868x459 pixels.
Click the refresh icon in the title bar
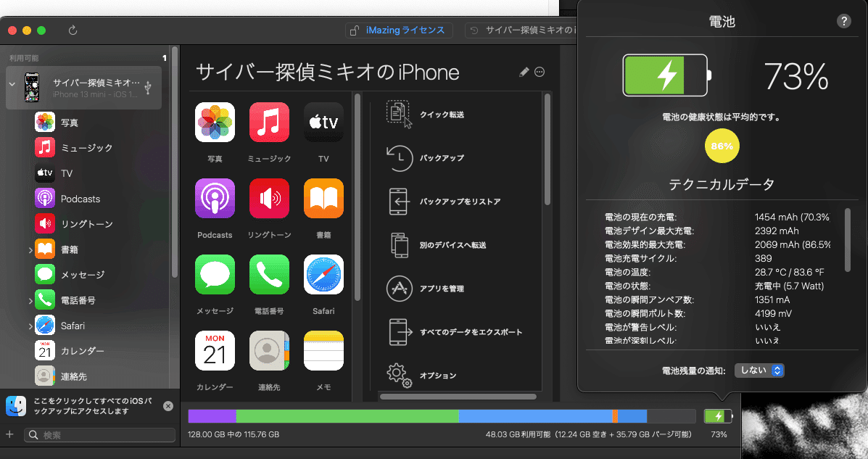[73, 30]
